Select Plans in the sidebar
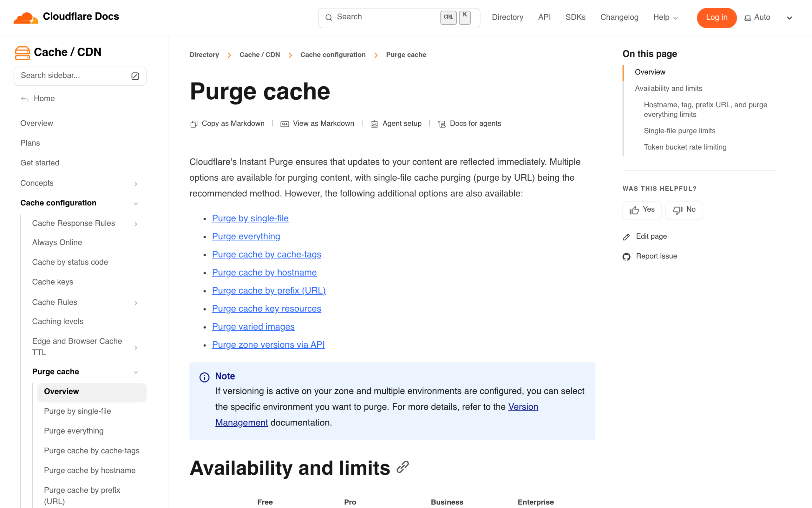This screenshot has width=812, height=508. coord(30,144)
